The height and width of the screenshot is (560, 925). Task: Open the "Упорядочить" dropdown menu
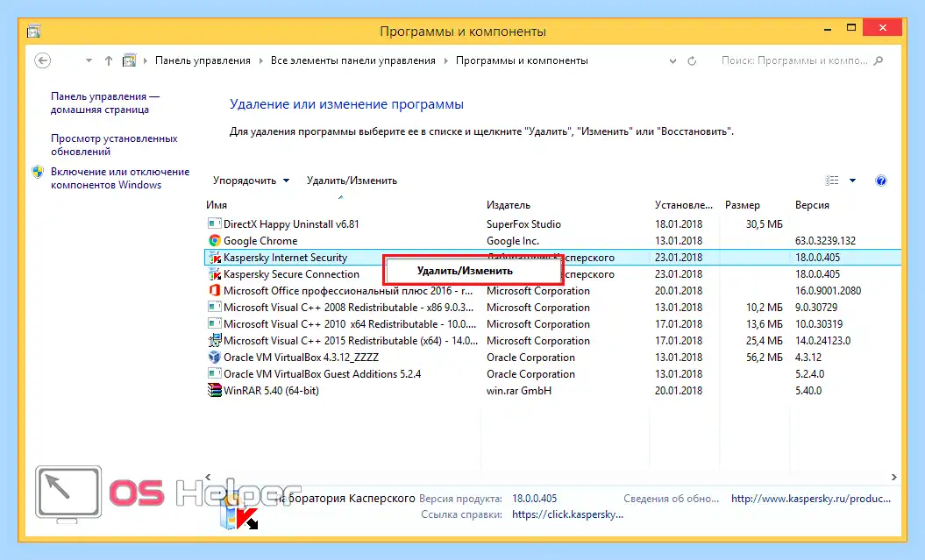[251, 181]
